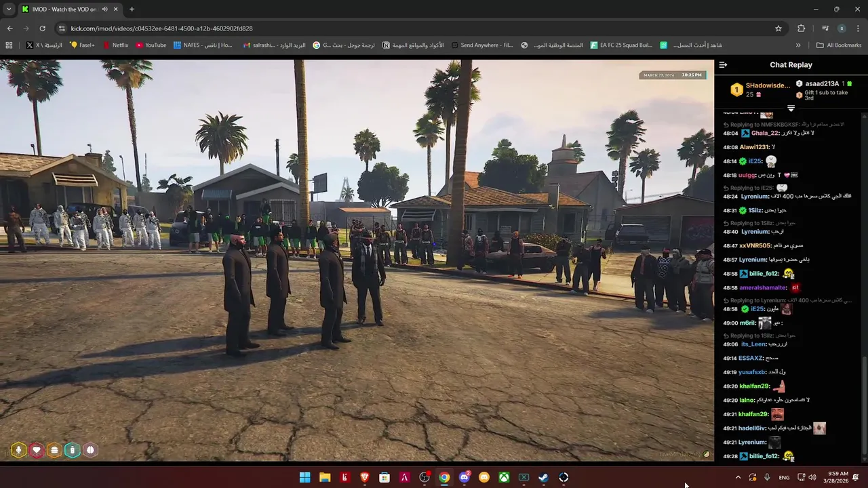Click the heart health HUD icon
This screenshot has height=488, width=868.
37,449
